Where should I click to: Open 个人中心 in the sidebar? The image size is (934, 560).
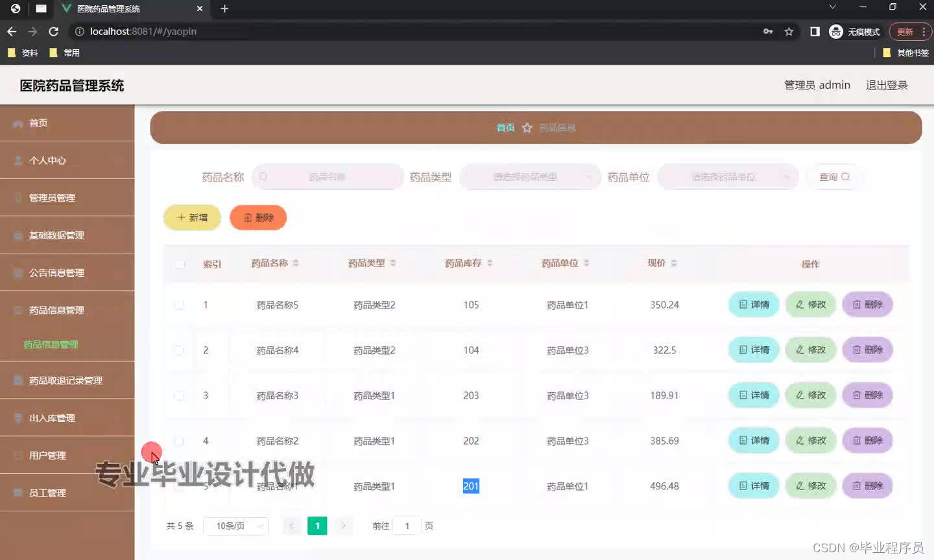[67, 160]
